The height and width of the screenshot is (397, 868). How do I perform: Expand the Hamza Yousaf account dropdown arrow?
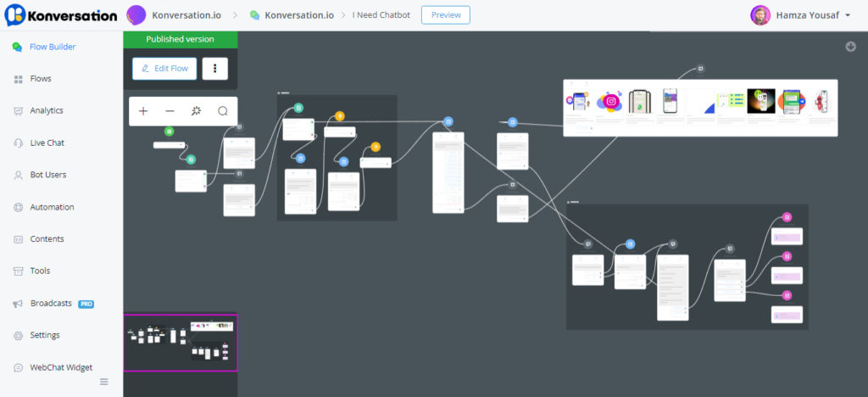tap(848, 16)
